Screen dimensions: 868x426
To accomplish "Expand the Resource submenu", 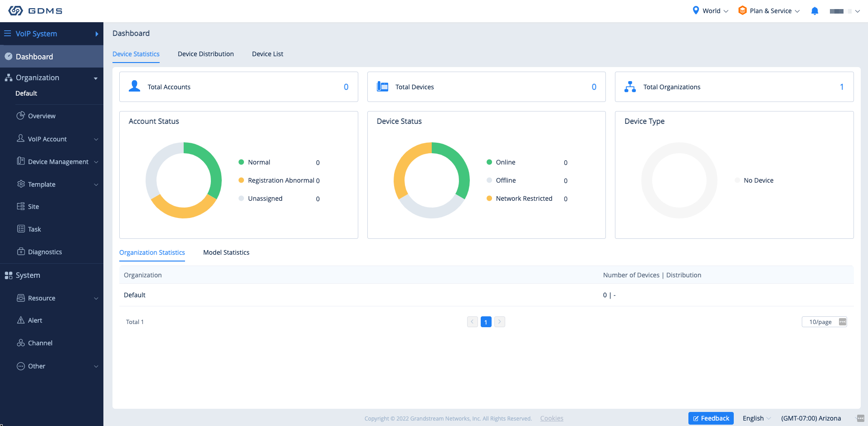I will point(96,298).
